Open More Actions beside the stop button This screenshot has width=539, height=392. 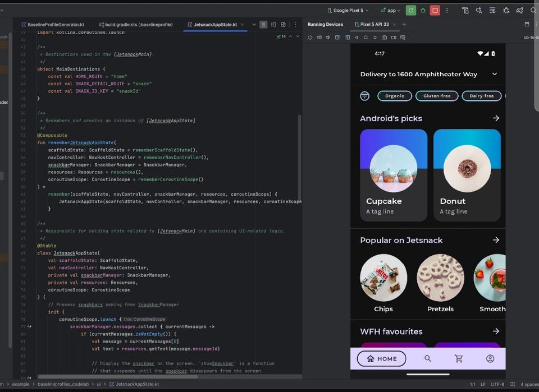pos(447,10)
